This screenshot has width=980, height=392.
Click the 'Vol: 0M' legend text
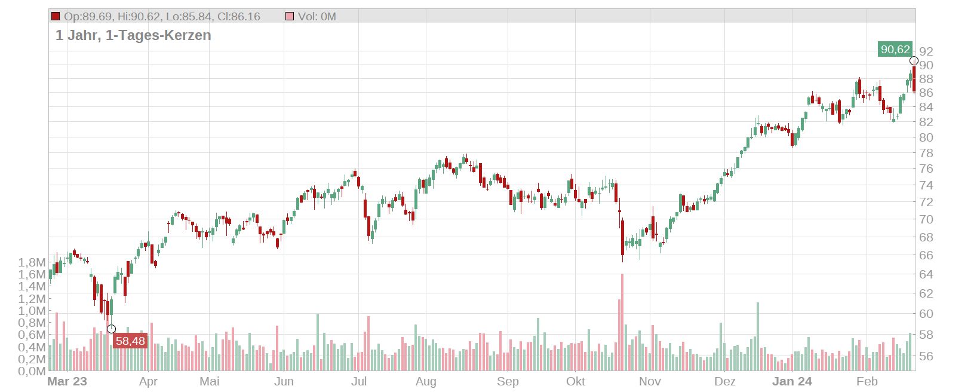click(x=317, y=17)
